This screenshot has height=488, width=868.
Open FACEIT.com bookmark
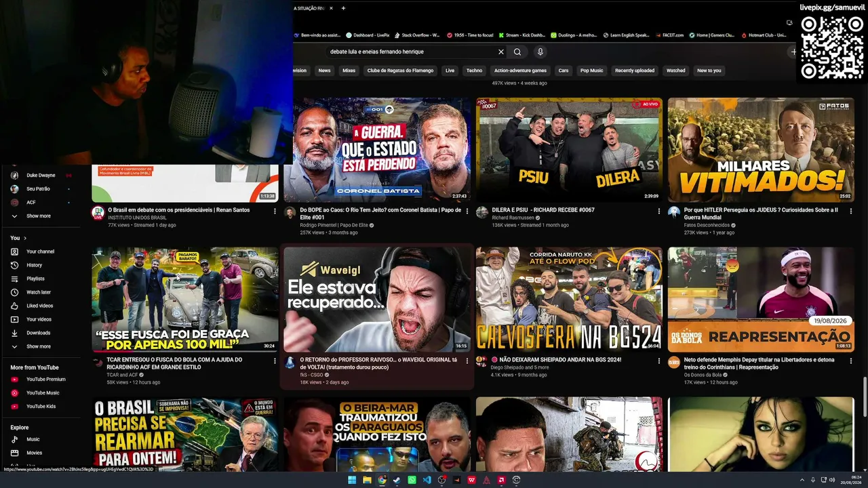click(669, 35)
